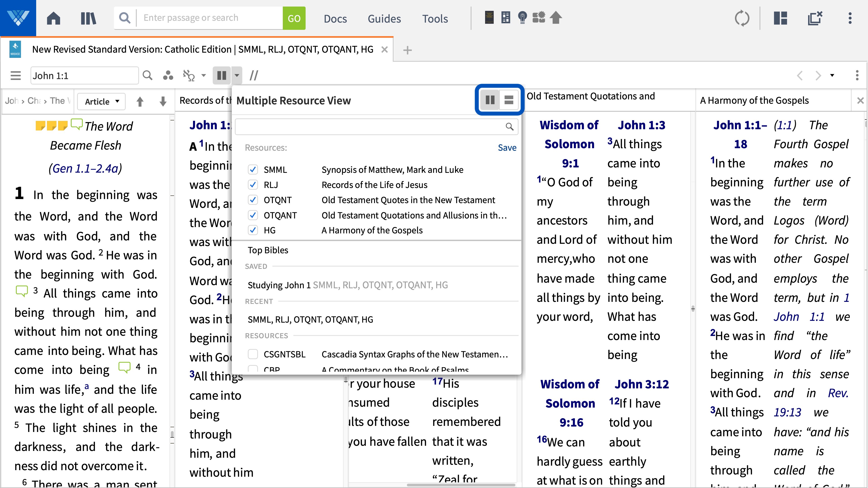Go back with the left chevron
This screenshot has height=488, width=868.
click(x=800, y=75)
